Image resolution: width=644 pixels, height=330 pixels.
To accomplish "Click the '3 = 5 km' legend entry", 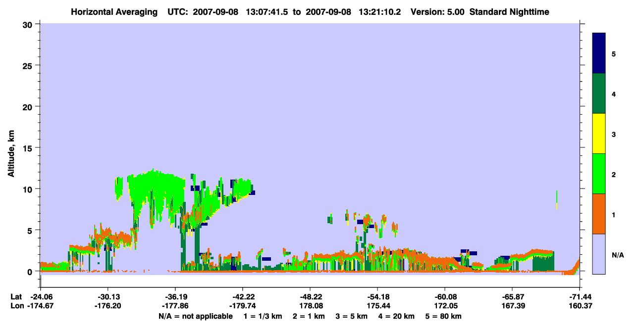I will (x=352, y=316).
